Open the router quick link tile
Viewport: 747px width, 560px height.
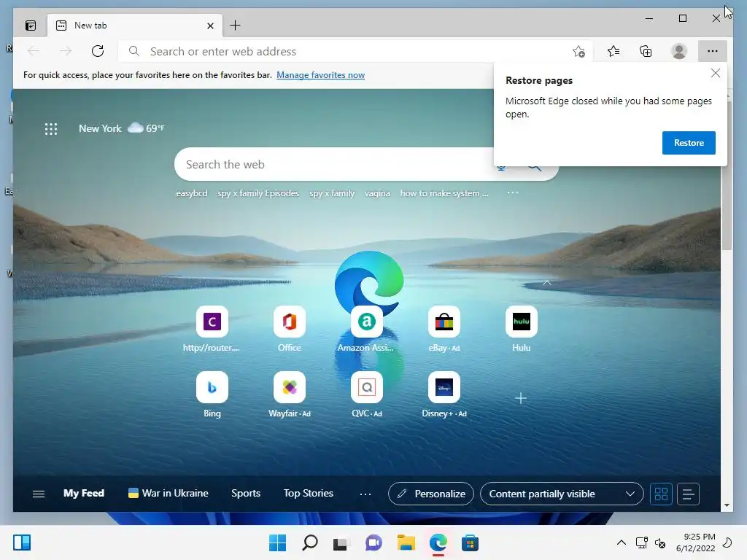pyautogui.click(x=212, y=329)
